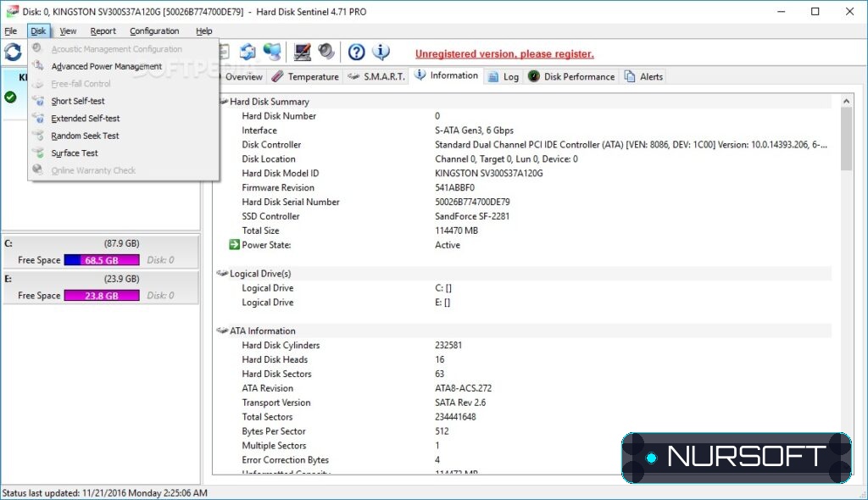Click the scroll up arrow of information pane
This screenshot has width=868, height=500.
[x=846, y=101]
